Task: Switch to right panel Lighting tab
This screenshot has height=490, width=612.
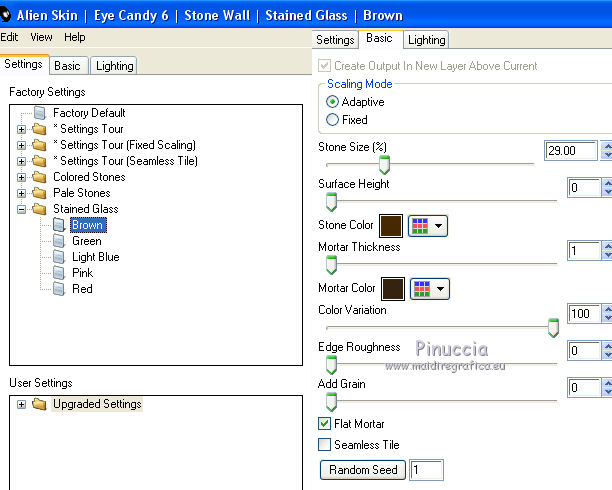Action: coord(426,40)
